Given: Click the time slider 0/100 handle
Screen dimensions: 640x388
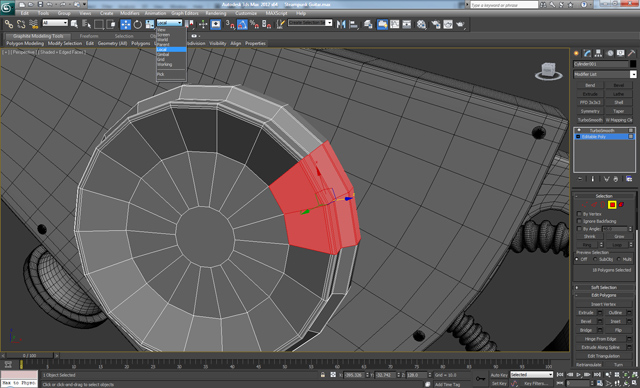Looking at the screenshot, I should [x=29, y=356].
